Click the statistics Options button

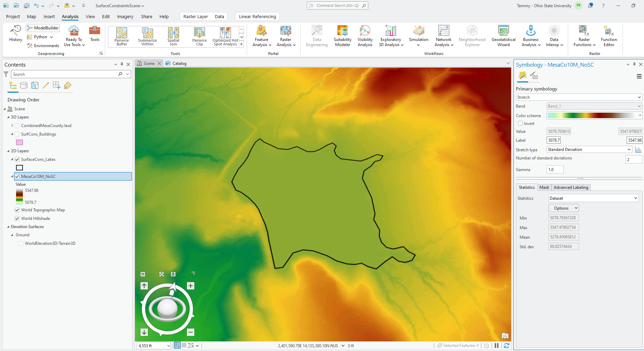click(x=563, y=208)
